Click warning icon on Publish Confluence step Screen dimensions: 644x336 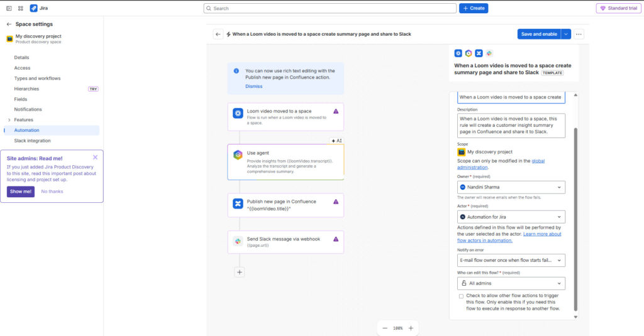(336, 202)
